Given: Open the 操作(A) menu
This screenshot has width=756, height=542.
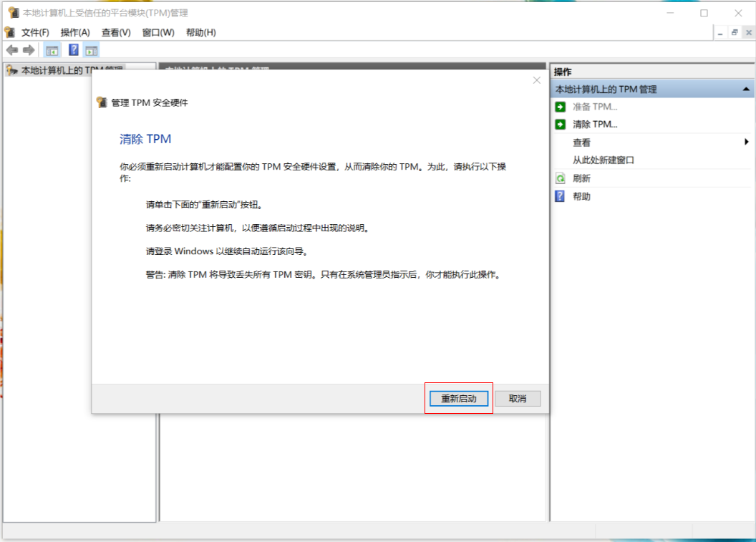Looking at the screenshot, I should click(x=75, y=32).
